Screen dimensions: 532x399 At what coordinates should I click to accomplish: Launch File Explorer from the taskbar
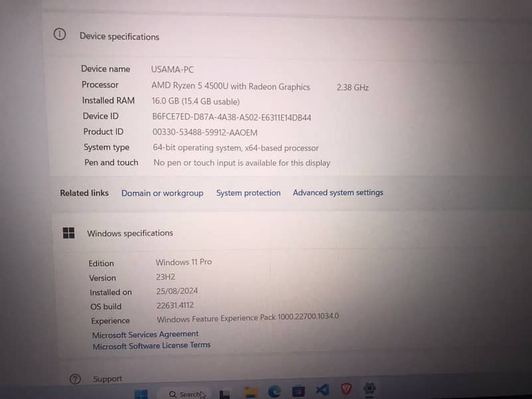(251, 392)
